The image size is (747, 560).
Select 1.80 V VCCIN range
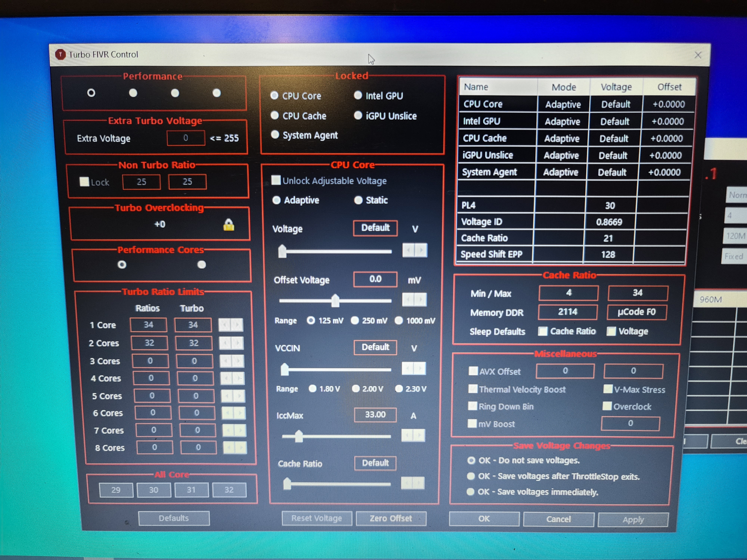click(312, 388)
